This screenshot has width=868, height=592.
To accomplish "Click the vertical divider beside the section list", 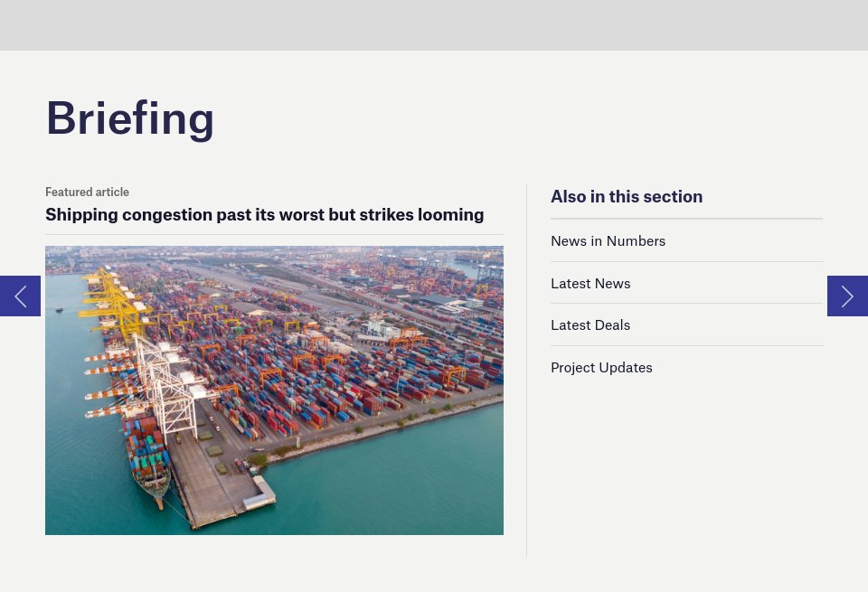I will 526,371.
